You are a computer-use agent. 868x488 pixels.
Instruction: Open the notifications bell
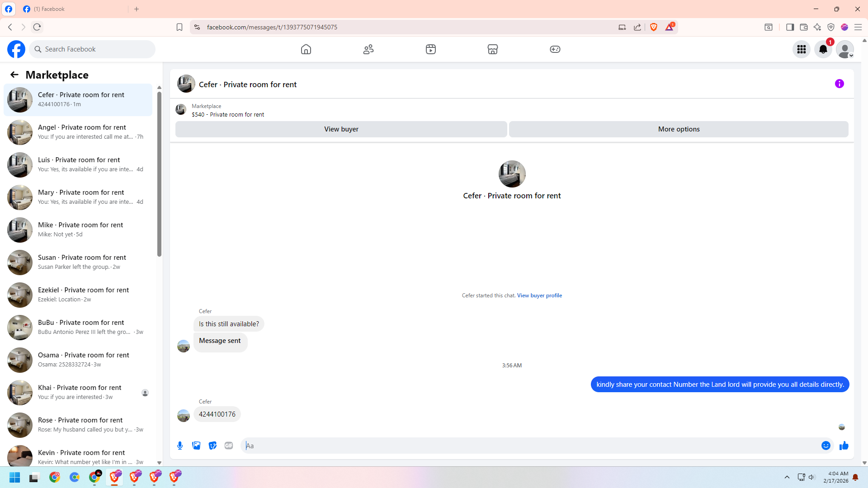(x=823, y=49)
